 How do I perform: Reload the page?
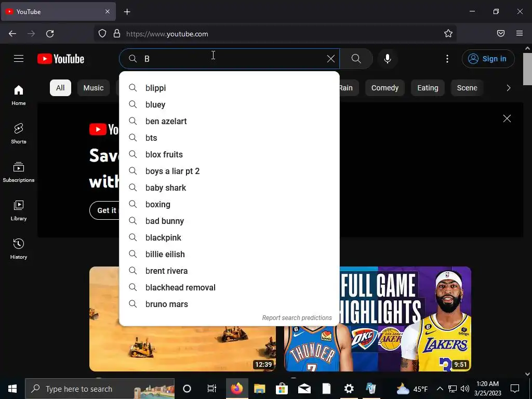click(50, 34)
